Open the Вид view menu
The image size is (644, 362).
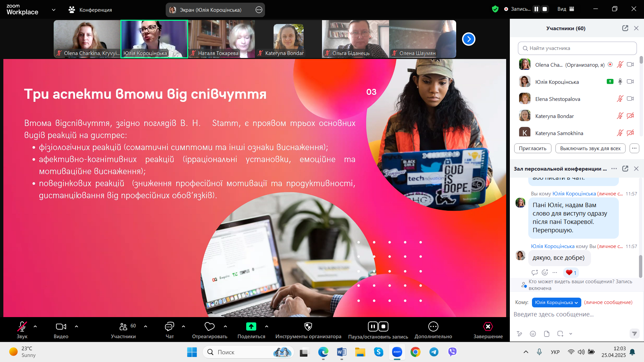coord(566,9)
